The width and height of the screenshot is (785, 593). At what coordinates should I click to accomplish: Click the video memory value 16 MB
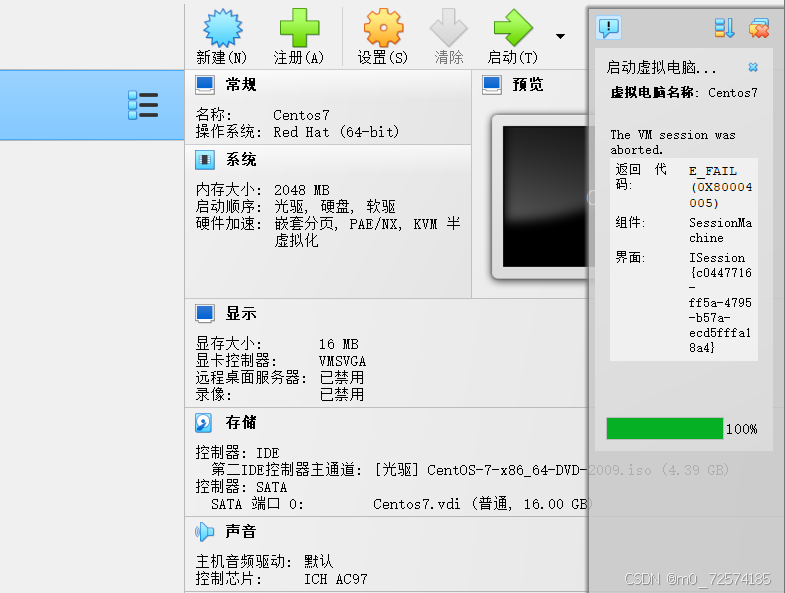click(x=339, y=345)
